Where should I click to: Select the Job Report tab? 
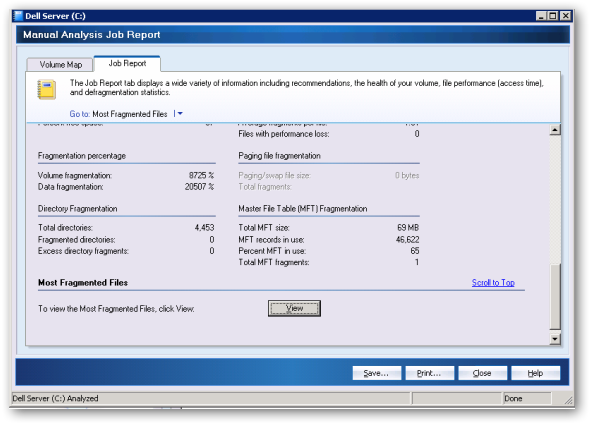pyautogui.click(x=127, y=63)
